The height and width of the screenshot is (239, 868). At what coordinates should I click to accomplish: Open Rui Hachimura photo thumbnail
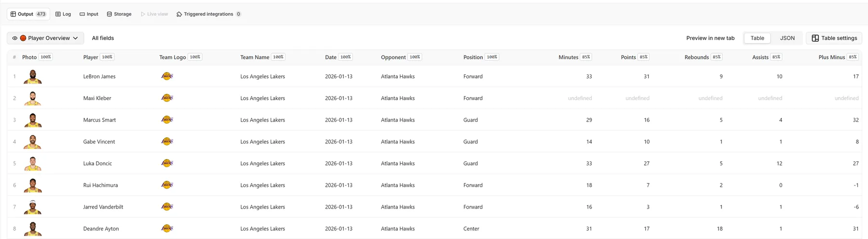(32, 185)
